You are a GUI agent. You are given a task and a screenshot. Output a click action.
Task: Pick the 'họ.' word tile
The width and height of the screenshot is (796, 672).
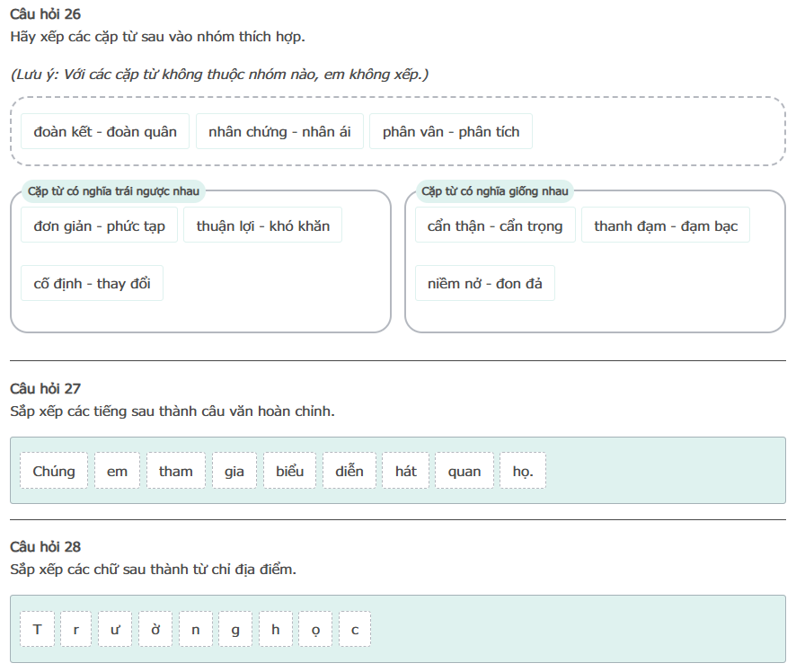tap(523, 471)
